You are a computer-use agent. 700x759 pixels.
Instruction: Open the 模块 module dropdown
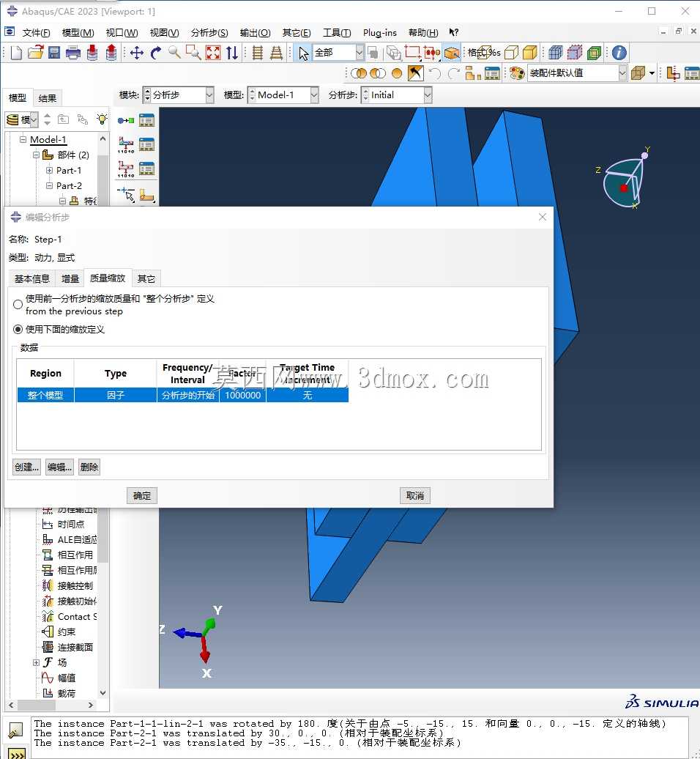[x=209, y=95]
